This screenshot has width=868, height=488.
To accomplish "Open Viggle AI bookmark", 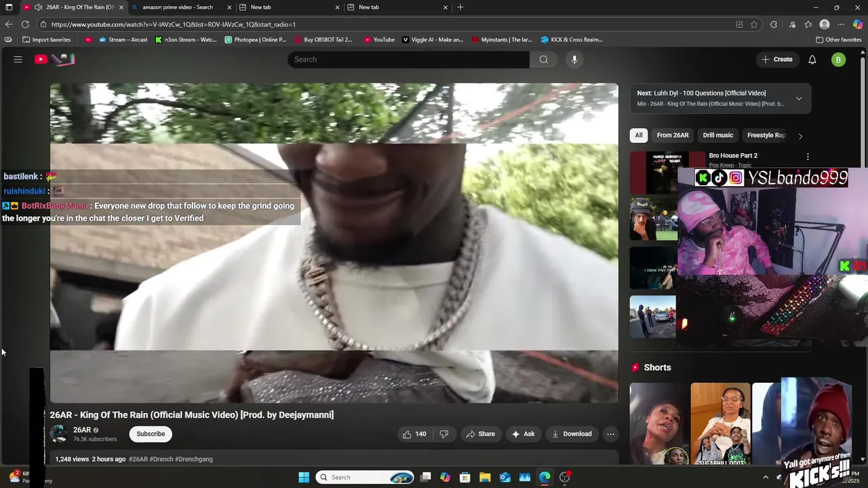I will [x=433, y=40].
